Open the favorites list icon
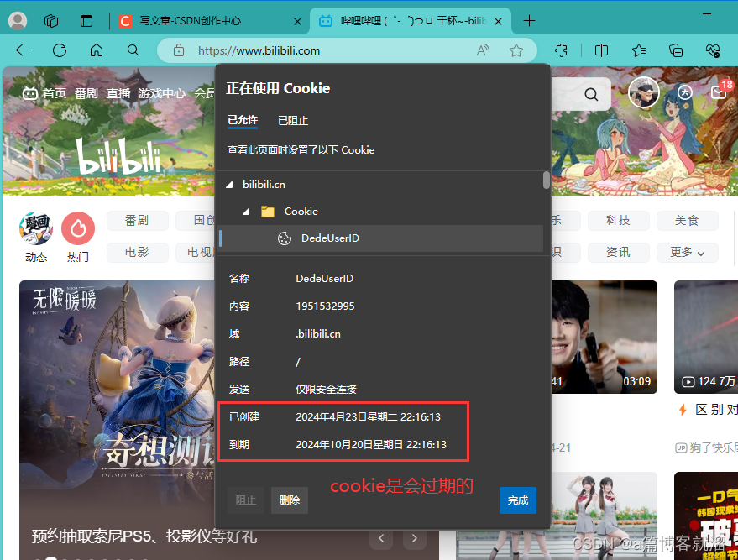 [639, 50]
